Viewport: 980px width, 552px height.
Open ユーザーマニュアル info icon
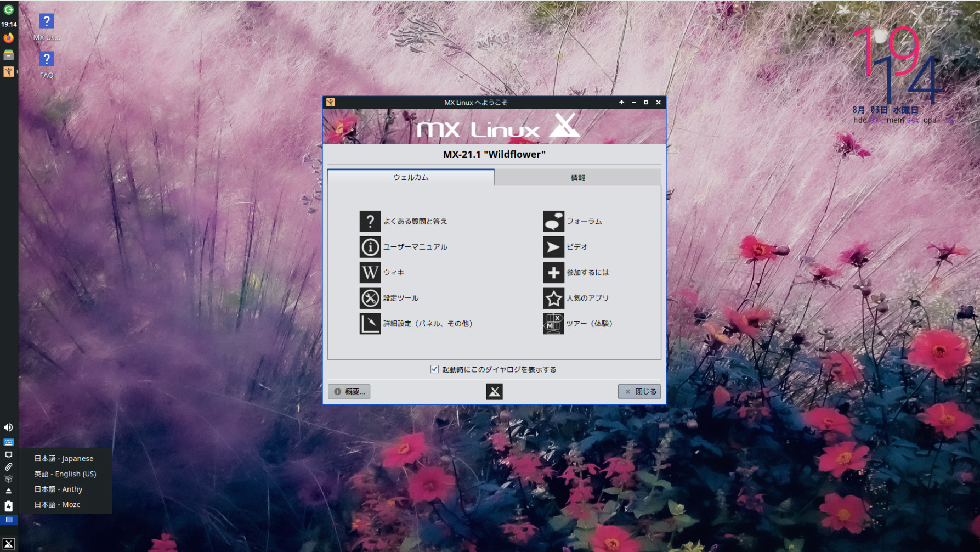(x=370, y=247)
